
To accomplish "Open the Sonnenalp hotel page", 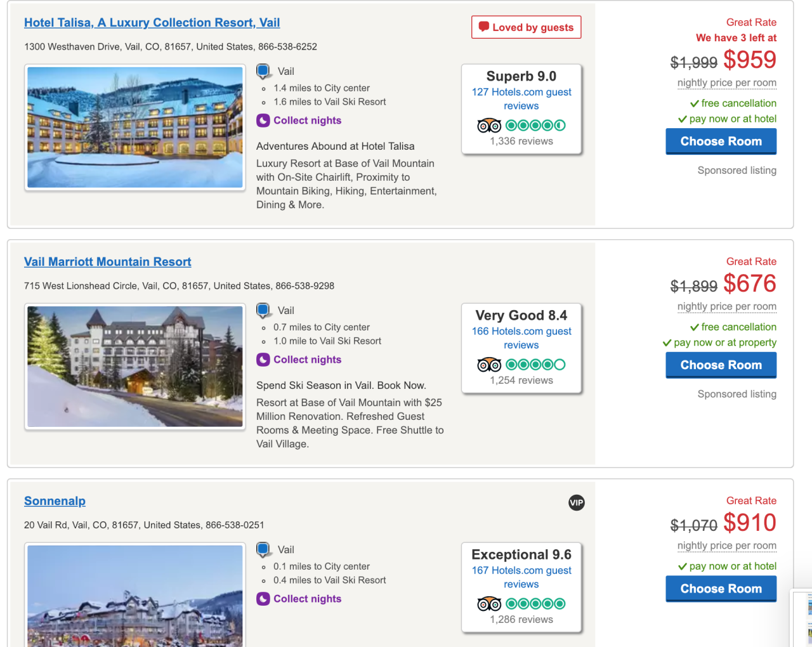I will pos(55,500).
